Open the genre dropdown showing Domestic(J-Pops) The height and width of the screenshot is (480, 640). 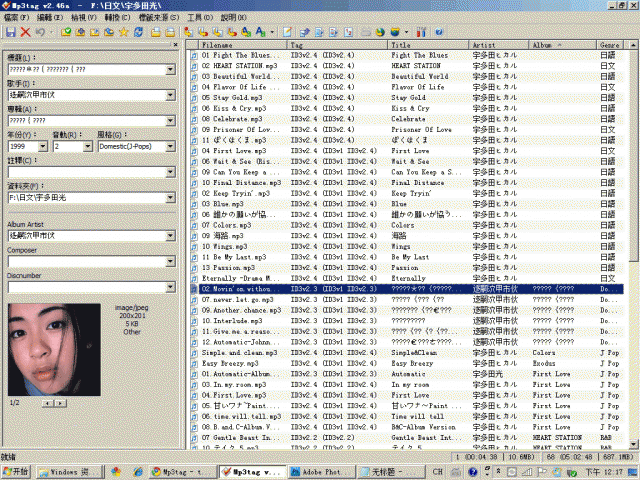pyautogui.click(x=171, y=146)
